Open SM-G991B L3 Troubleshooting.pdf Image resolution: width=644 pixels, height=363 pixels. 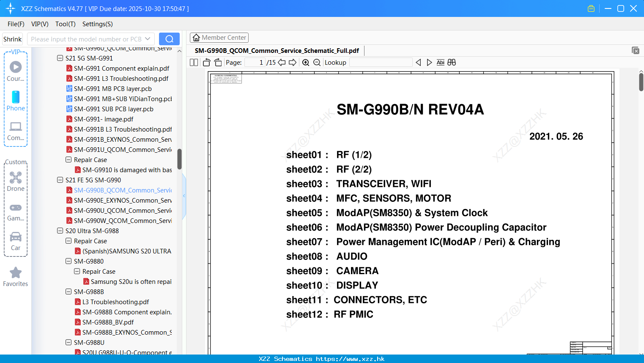pyautogui.click(x=119, y=129)
